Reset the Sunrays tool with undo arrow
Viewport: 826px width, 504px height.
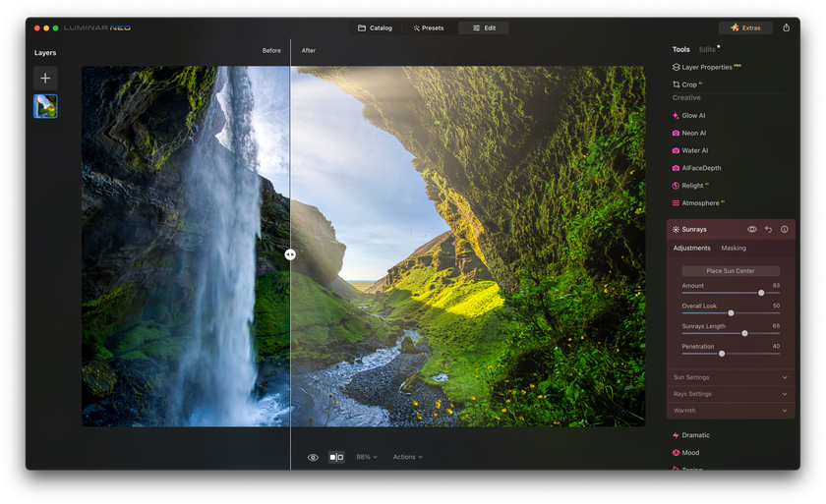click(768, 229)
